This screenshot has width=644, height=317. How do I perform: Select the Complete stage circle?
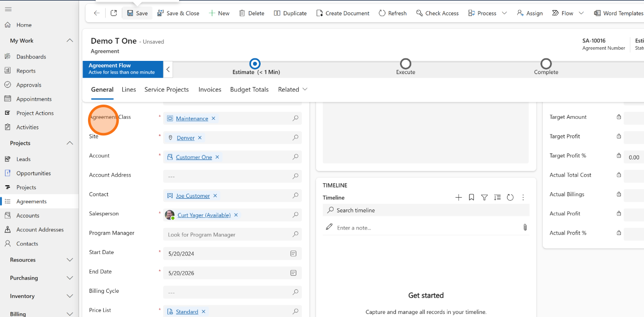click(546, 64)
